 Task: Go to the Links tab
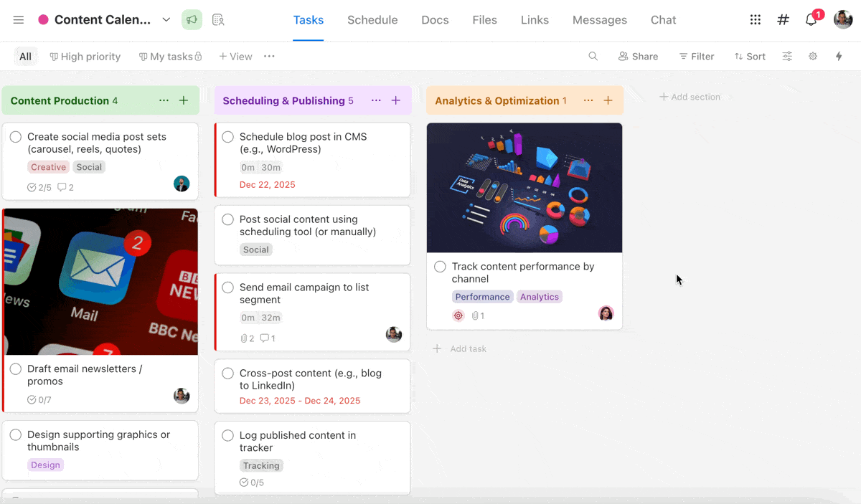pyautogui.click(x=535, y=20)
